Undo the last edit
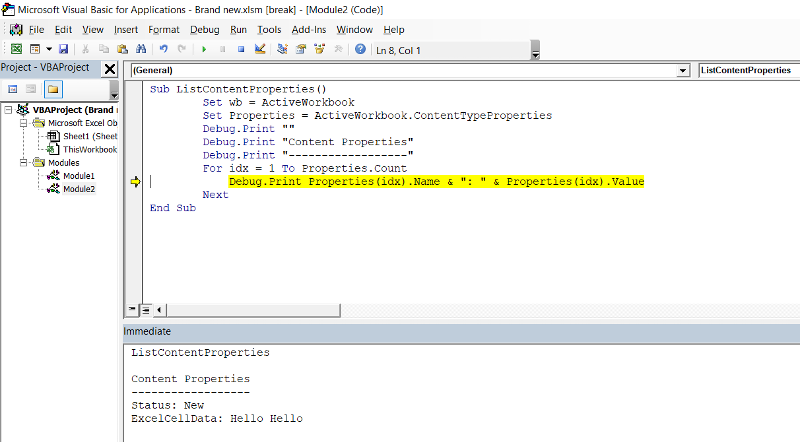The height and width of the screenshot is (442, 800). (163, 49)
